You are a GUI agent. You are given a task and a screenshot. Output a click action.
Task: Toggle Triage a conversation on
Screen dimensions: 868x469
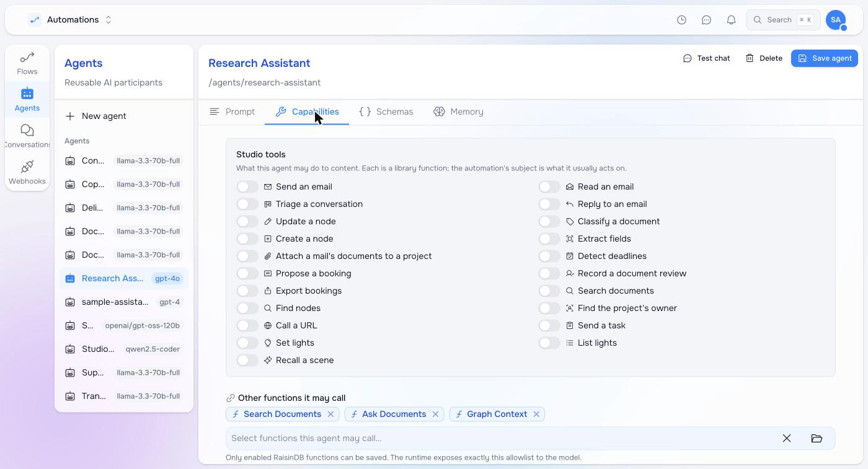click(247, 204)
